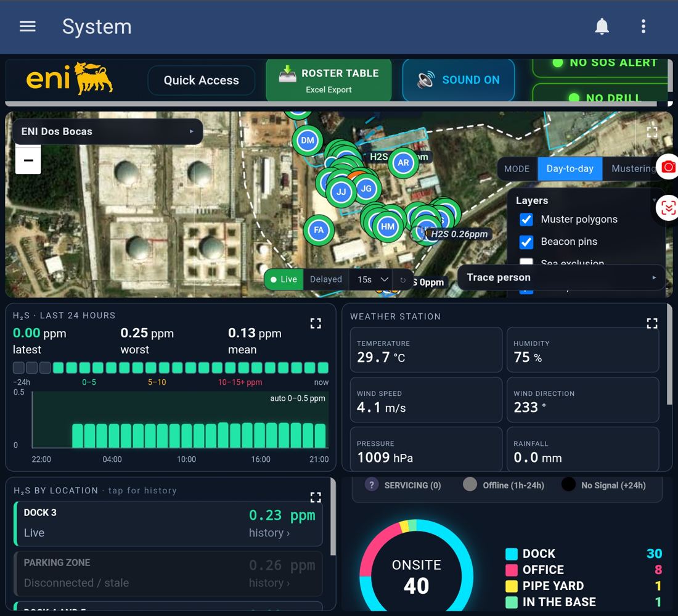This screenshot has height=616, width=678.
Task: Click the rightmost bar in H2S chart
Action: click(321, 435)
